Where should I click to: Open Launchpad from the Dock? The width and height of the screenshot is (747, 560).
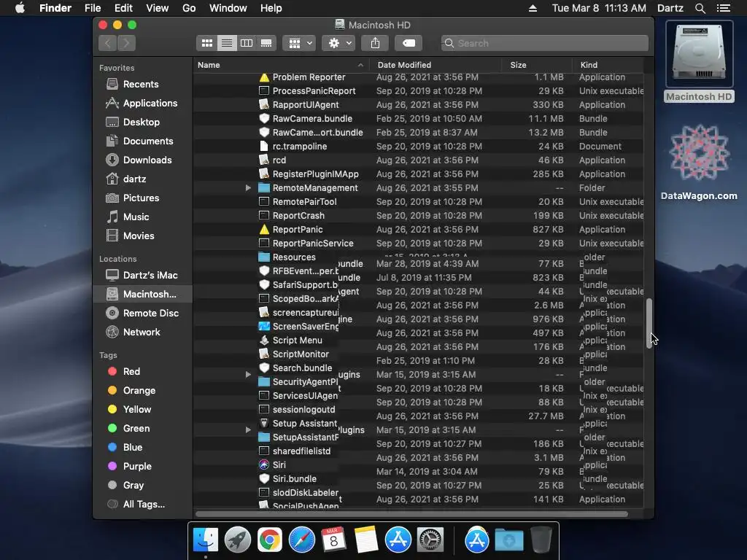pos(237,540)
